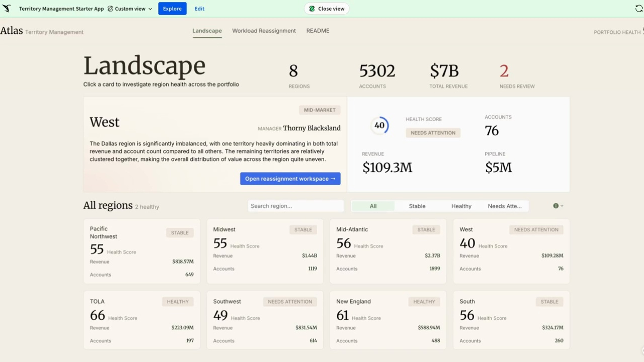Open the Mid-Atlantic region card
The height and width of the screenshot is (362, 644).
tap(388, 251)
